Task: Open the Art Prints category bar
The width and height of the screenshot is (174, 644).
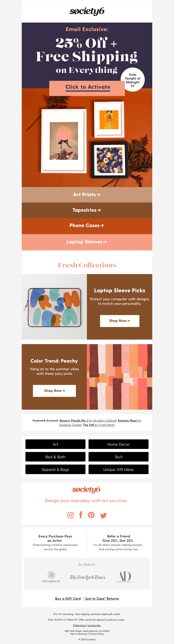Action: coord(87,194)
